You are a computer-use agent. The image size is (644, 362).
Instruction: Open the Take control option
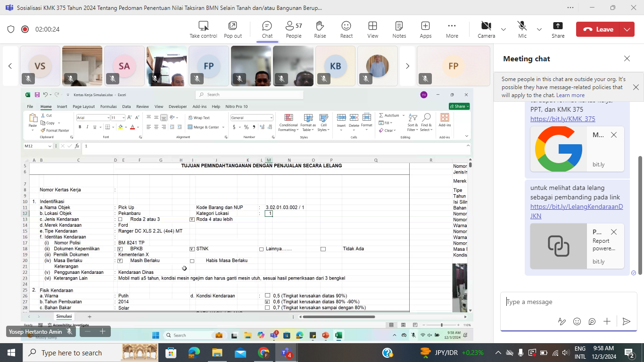pos(203,29)
